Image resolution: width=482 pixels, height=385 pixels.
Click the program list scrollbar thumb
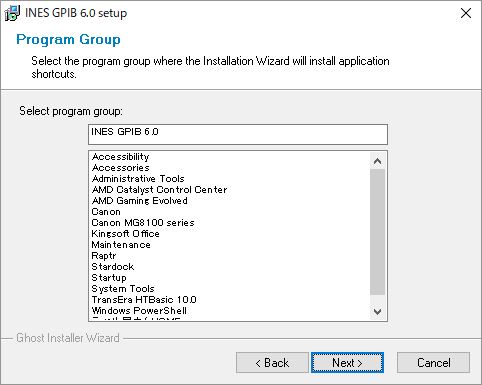[377, 232]
